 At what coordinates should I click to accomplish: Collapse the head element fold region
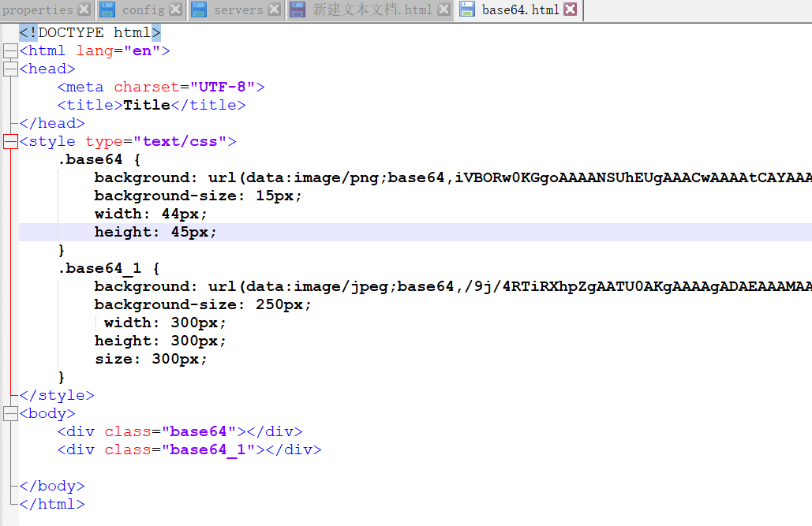(9, 69)
